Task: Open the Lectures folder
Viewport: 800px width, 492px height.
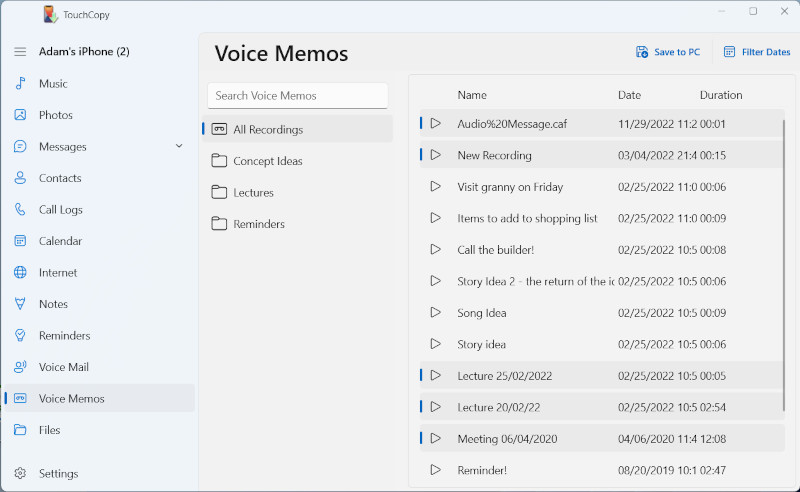Action: (253, 193)
